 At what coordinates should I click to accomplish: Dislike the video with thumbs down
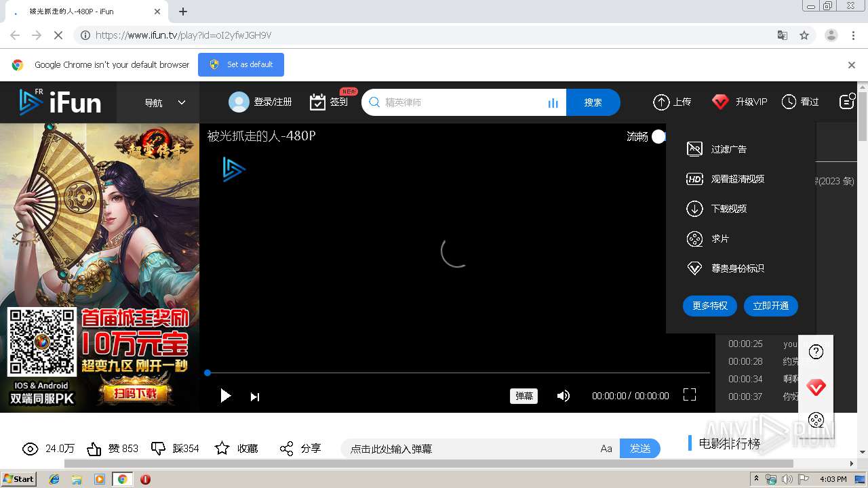tap(158, 449)
